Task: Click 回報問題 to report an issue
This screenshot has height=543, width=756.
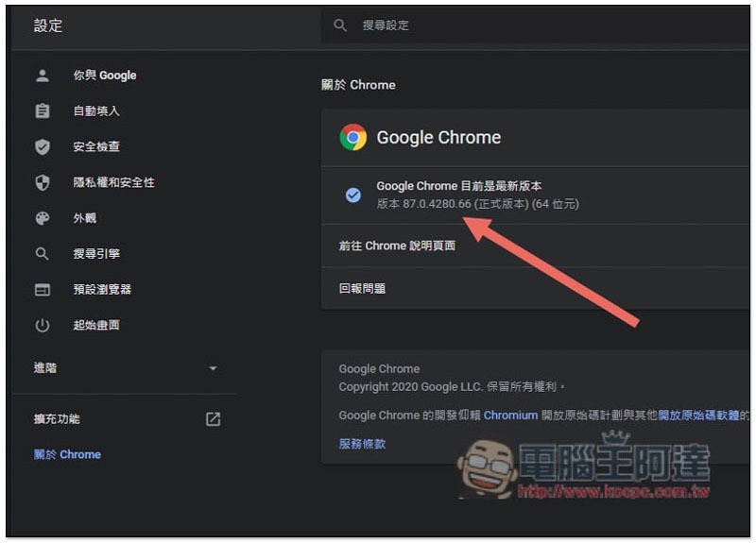Action: [362, 289]
